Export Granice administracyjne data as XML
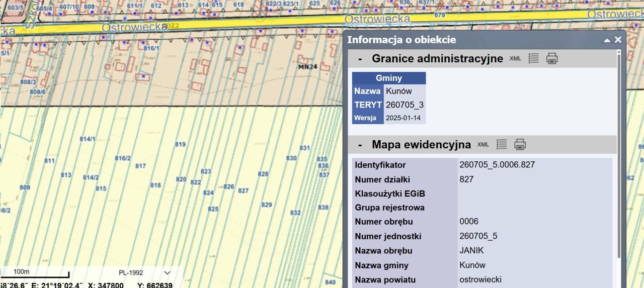 point(515,58)
